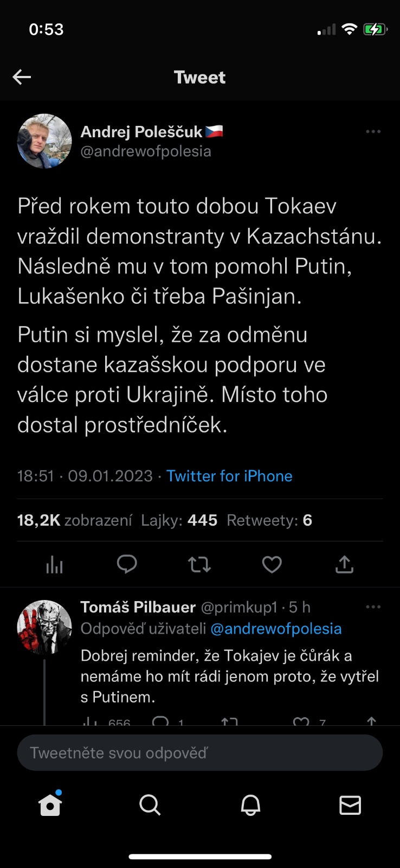This screenshot has height=868, width=400.
Task: Tap the retweet icon under the tweet
Action: [199, 565]
